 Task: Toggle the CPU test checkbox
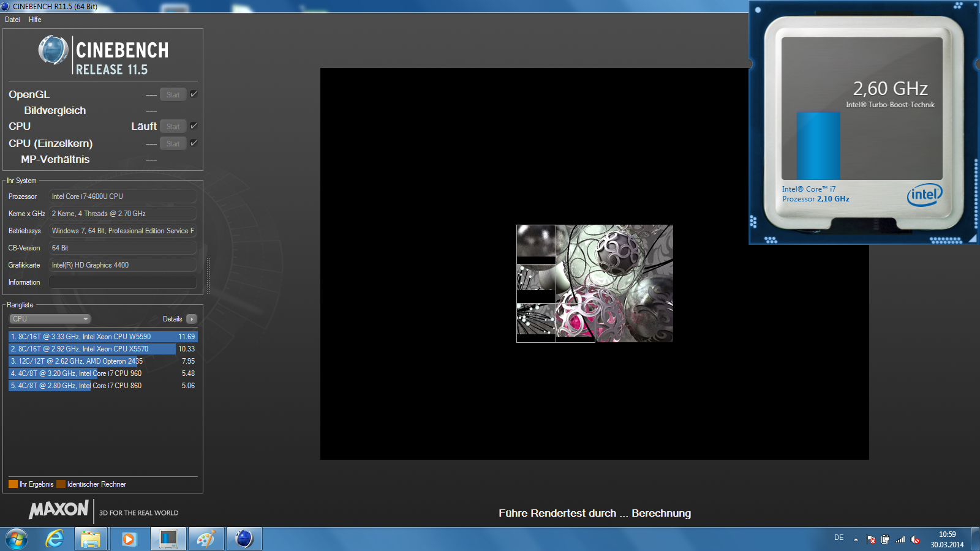coord(194,126)
